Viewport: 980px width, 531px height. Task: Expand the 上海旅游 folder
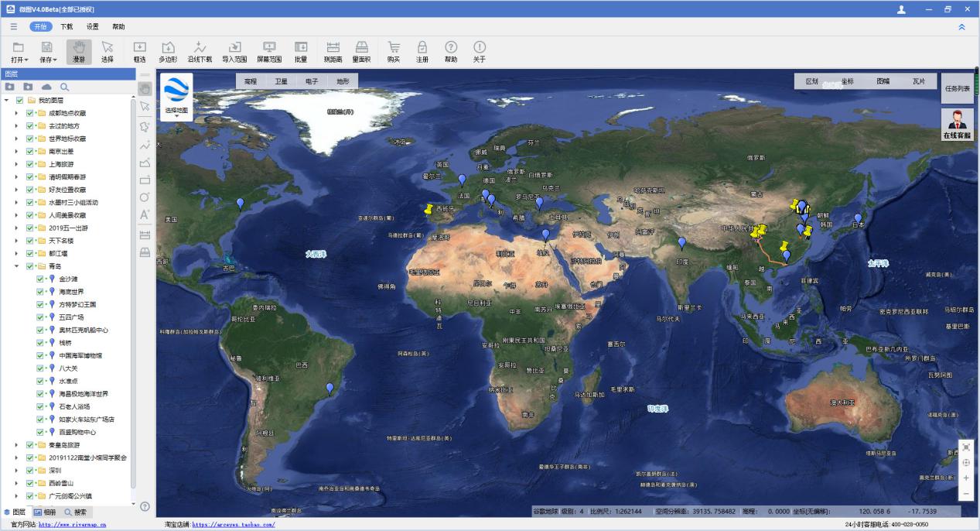click(x=16, y=164)
